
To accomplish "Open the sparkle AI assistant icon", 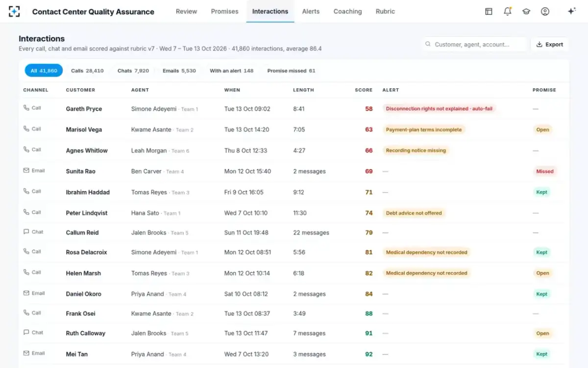I will tap(571, 11).
